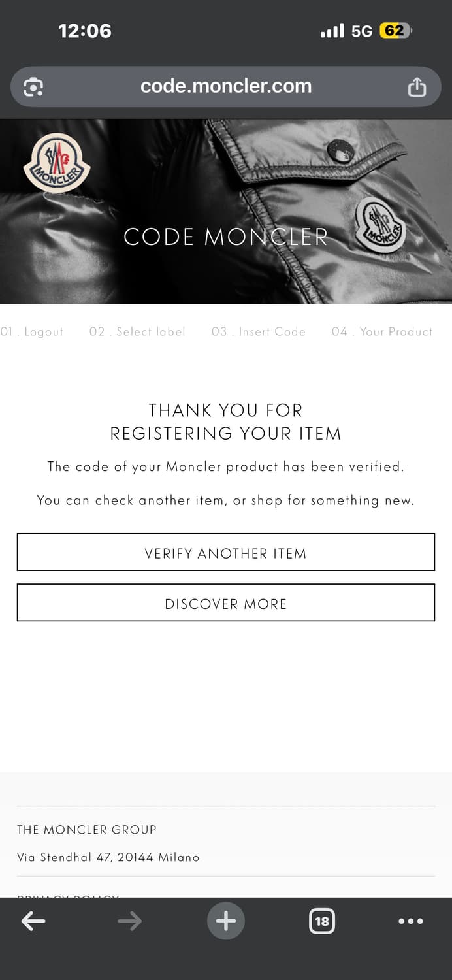Image resolution: width=452 pixels, height=980 pixels.
Task: Tap the Google Lens icon in address bar
Action: click(x=33, y=87)
